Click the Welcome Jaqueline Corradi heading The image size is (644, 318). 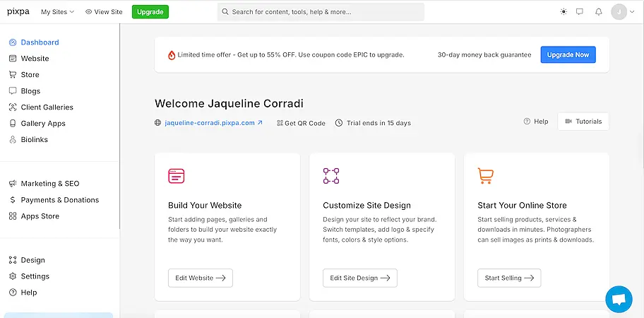(229, 104)
